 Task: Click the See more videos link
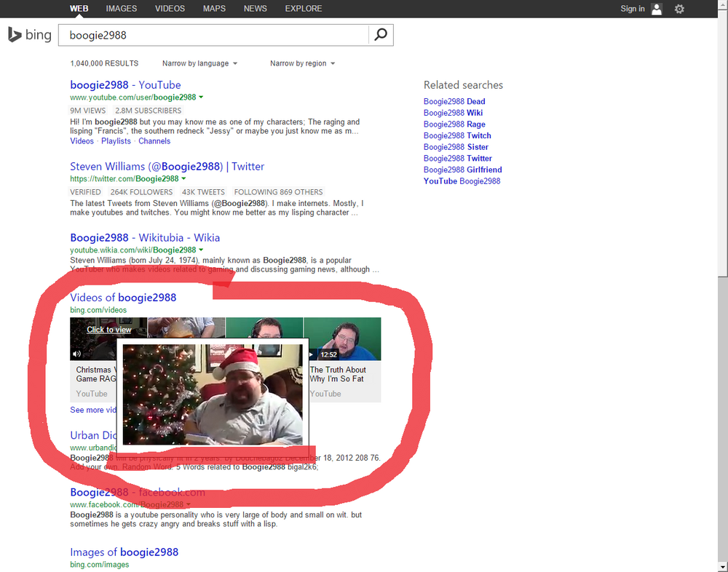[93, 410]
